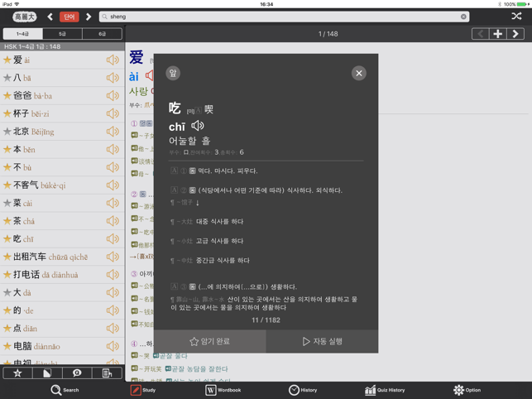Image resolution: width=532 pixels, height=399 pixels.
Task: Toggle the favorite star for 北京
Action: 7,132
